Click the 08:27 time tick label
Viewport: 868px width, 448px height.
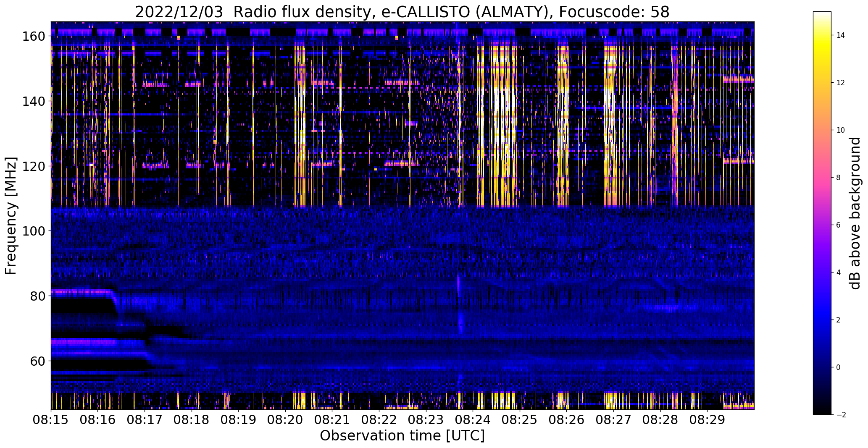pos(613,419)
